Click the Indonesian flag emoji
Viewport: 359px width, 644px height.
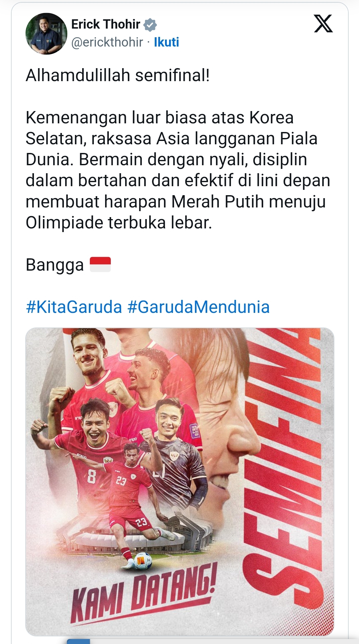(x=100, y=265)
